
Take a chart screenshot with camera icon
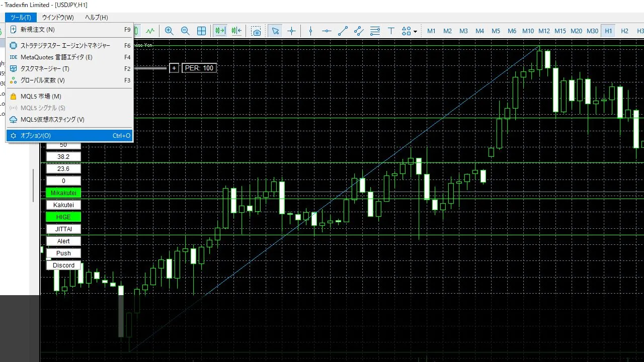tap(257, 31)
